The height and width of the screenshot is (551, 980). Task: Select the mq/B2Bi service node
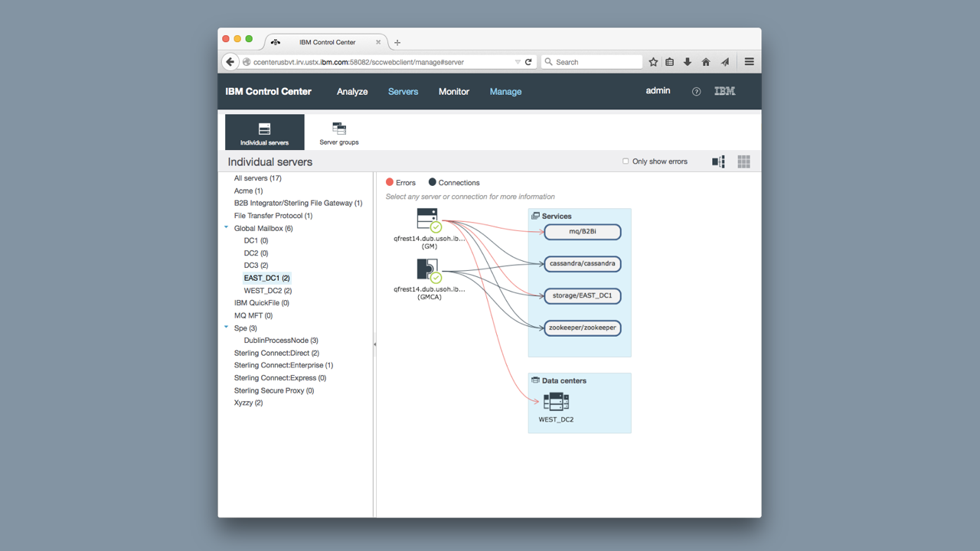coord(583,232)
